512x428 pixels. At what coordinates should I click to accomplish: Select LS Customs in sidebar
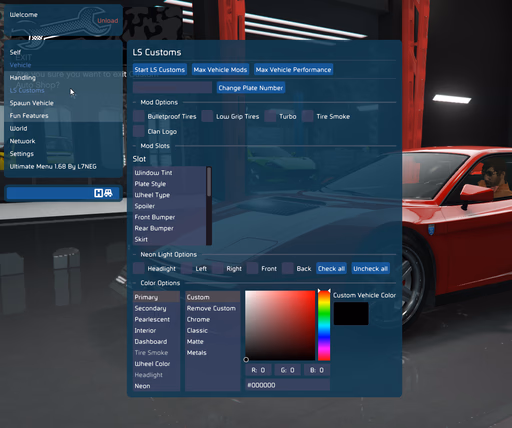(27, 90)
